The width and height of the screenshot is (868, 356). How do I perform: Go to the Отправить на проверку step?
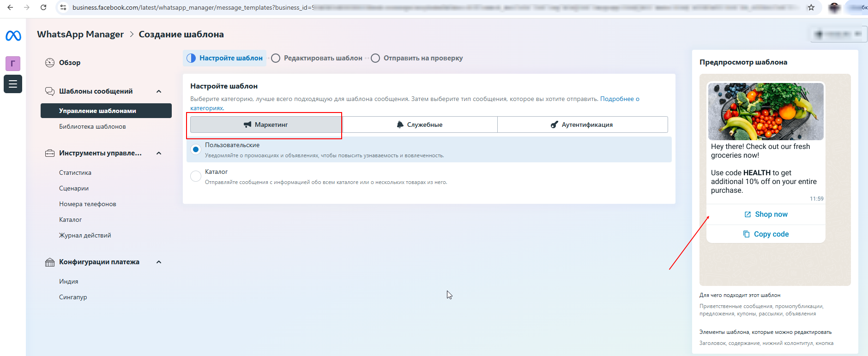(417, 58)
